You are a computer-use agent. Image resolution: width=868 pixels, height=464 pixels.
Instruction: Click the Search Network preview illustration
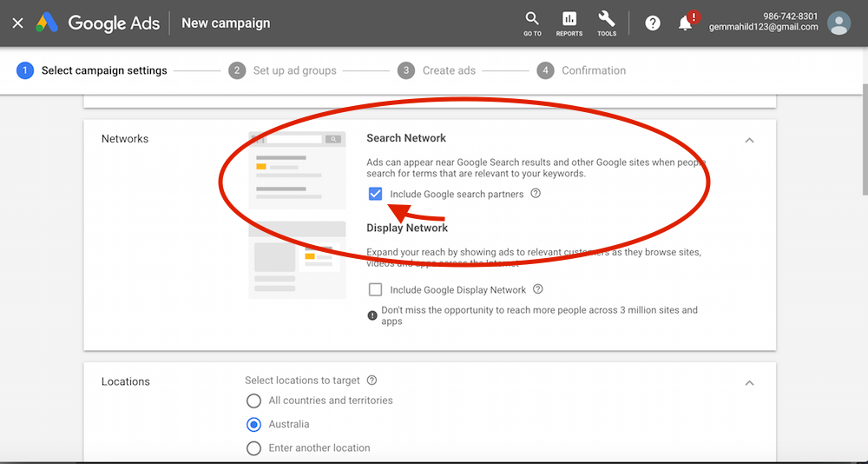point(297,170)
